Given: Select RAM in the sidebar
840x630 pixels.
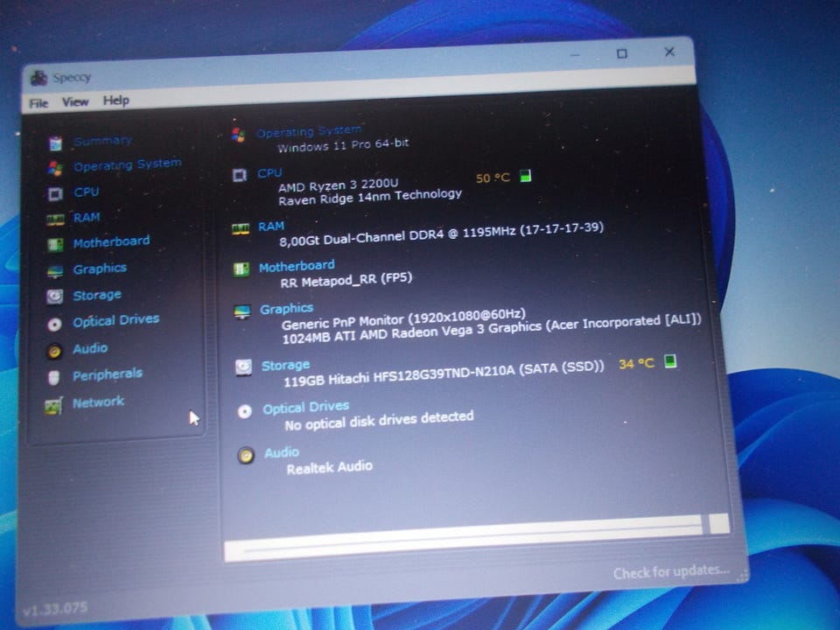Looking at the screenshot, I should click(87, 218).
